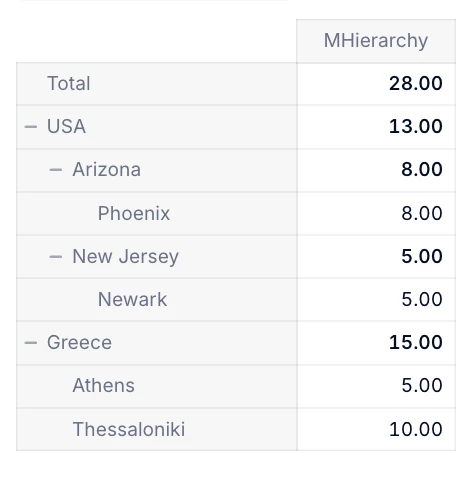Click the MHierarchy column header
Image resolution: width=474 pixels, height=482 pixels.
click(x=376, y=41)
